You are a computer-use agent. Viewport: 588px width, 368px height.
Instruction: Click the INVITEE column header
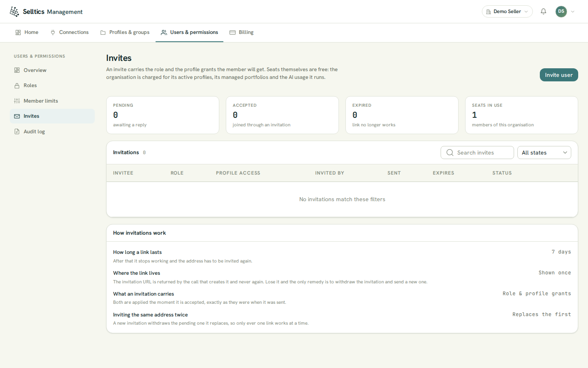(x=123, y=173)
